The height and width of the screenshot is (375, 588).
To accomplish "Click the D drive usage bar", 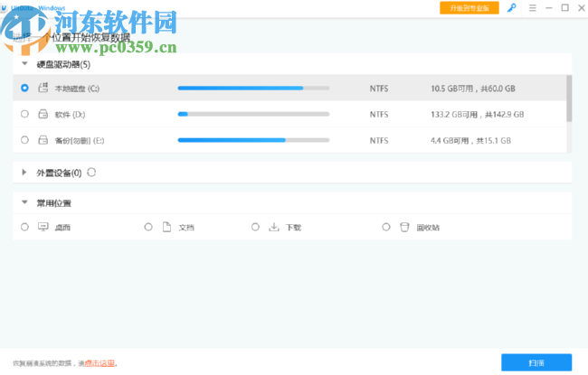I will click(253, 114).
